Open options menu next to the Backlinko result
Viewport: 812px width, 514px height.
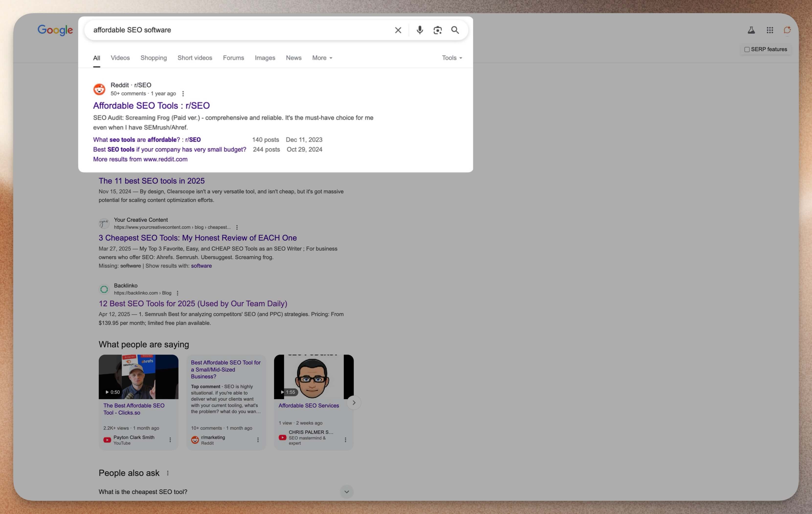click(x=178, y=293)
